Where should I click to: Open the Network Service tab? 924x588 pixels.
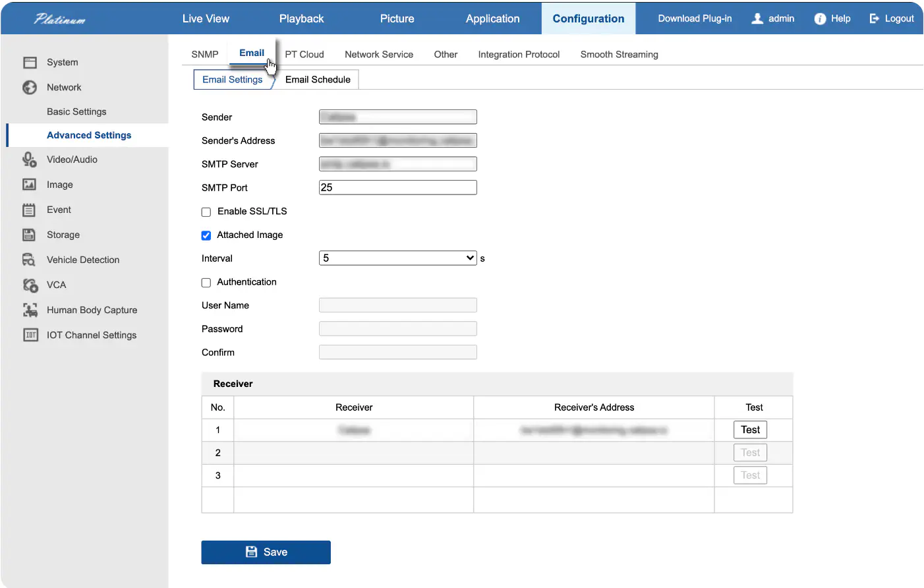click(379, 54)
